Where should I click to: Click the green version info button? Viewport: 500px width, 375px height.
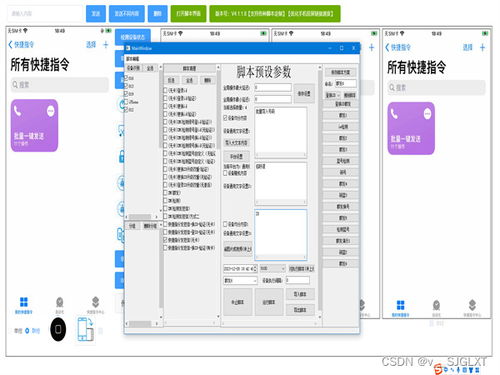click(x=275, y=14)
